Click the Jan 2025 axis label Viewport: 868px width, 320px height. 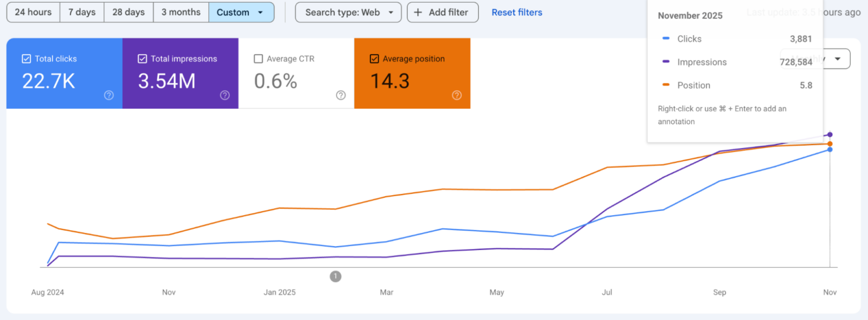tap(279, 292)
